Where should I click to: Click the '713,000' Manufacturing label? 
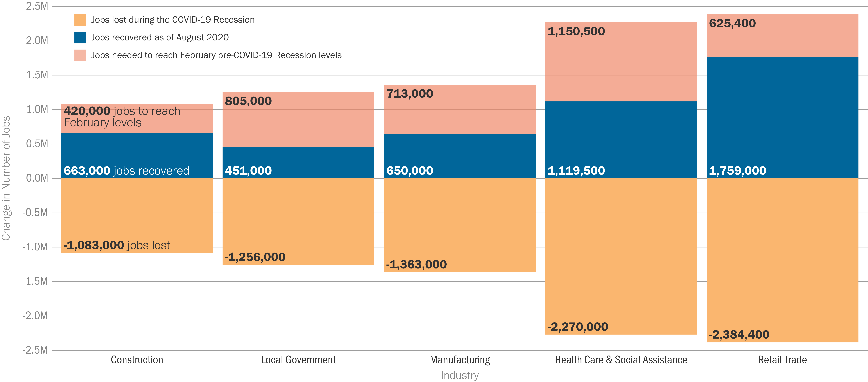click(410, 94)
